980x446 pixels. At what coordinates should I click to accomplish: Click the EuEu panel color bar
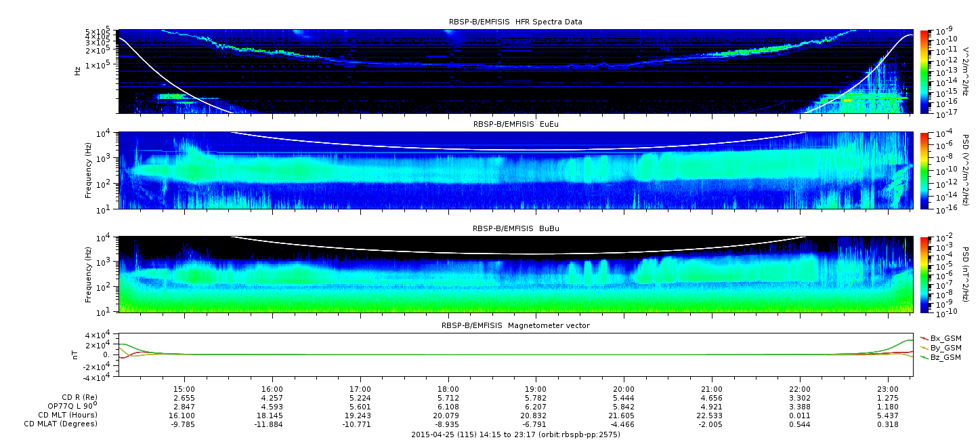pyautogui.click(x=924, y=171)
